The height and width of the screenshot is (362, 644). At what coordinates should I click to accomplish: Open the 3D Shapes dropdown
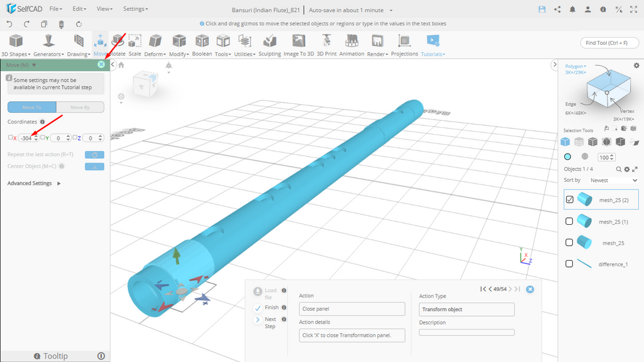point(16,44)
